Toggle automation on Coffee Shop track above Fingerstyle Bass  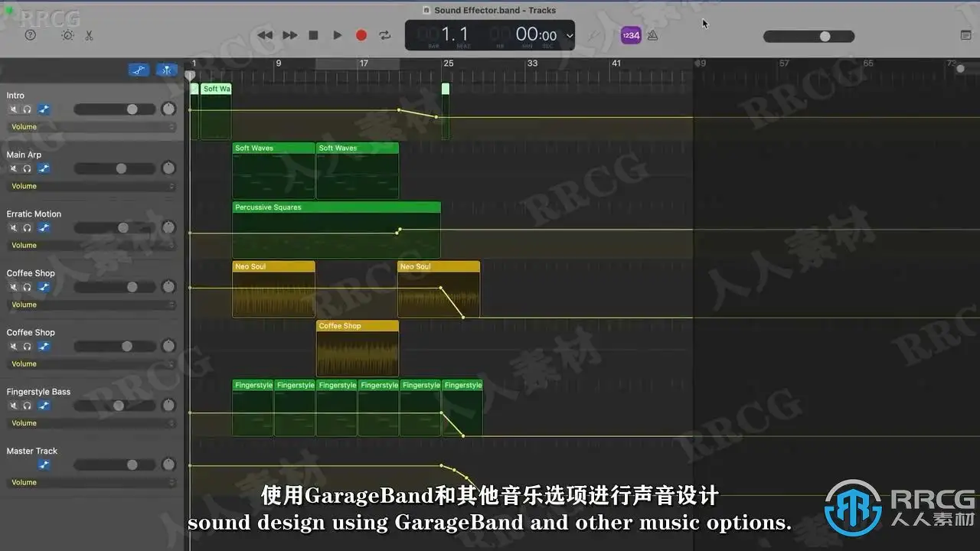44,347
